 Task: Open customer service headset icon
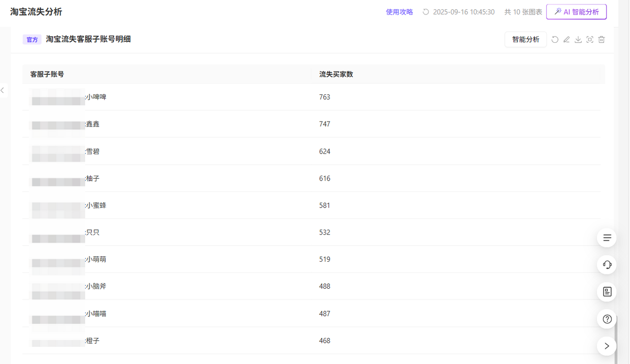[607, 265]
